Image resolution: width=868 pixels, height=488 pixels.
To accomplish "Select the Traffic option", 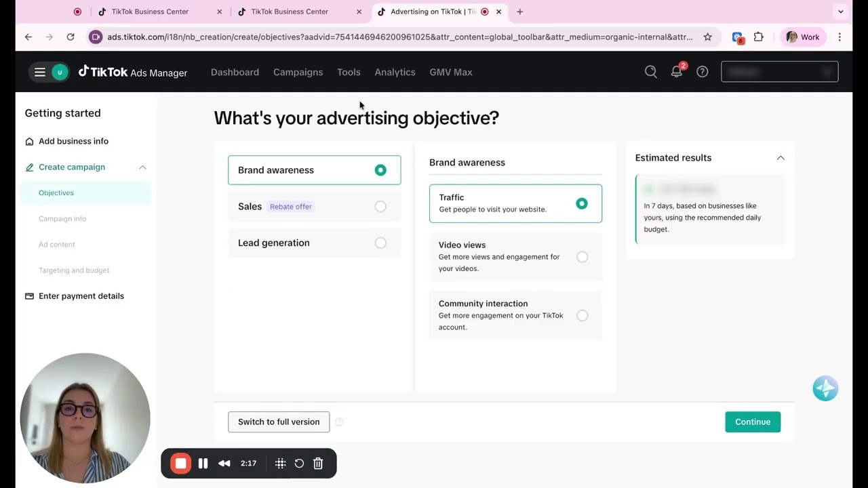I will pyautogui.click(x=515, y=203).
